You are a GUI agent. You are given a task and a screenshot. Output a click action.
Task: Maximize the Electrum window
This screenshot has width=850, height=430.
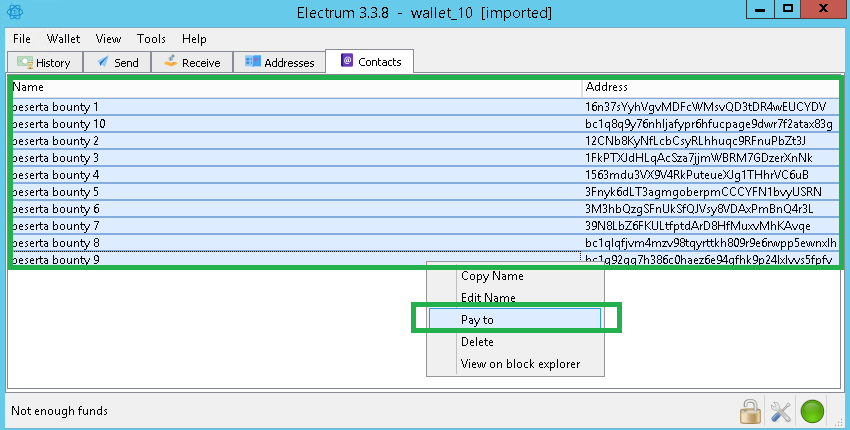(788, 9)
